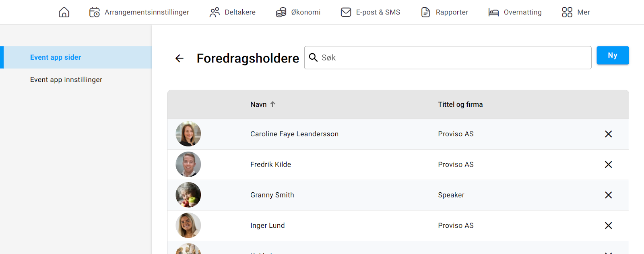
Task: Remove Fredrik Kilde with X icon
Action: pyautogui.click(x=608, y=164)
